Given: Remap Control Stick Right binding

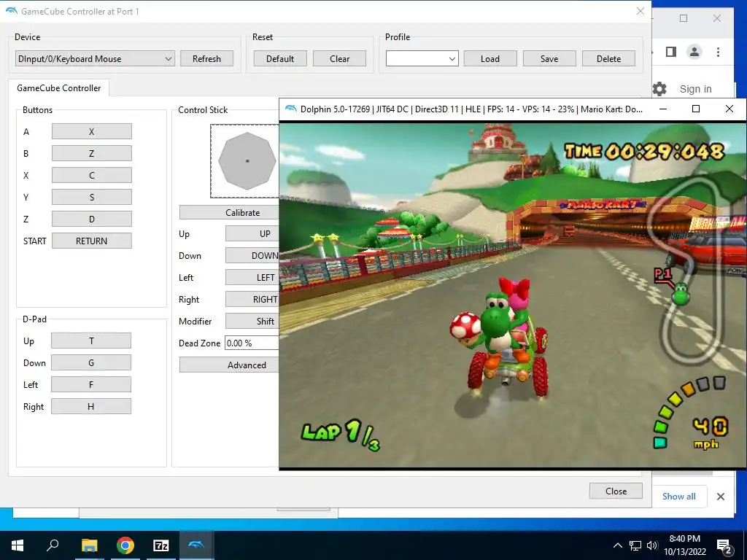Looking at the screenshot, I should coord(252,300).
